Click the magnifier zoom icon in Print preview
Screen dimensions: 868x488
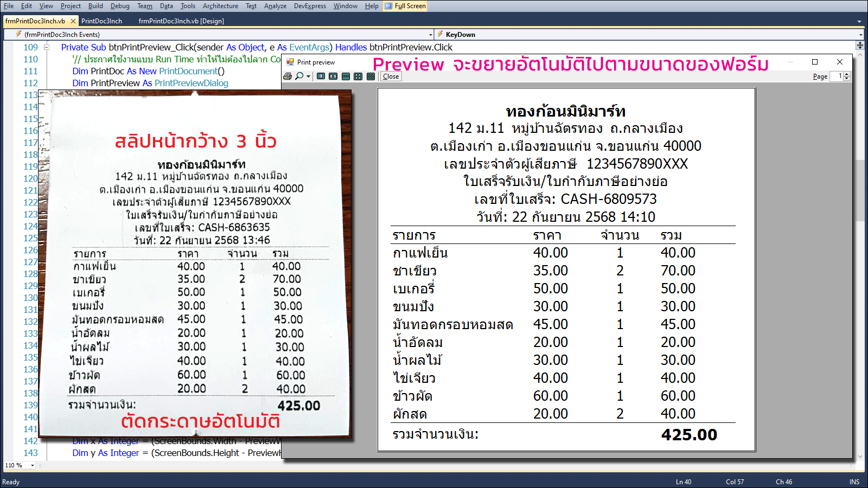(x=299, y=76)
